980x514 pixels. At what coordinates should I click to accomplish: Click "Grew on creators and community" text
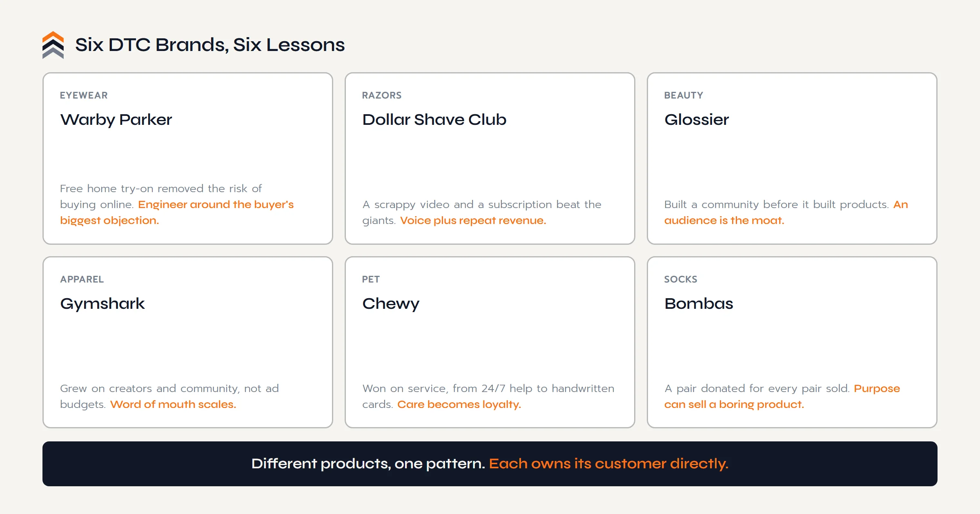(x=149, y=388)
